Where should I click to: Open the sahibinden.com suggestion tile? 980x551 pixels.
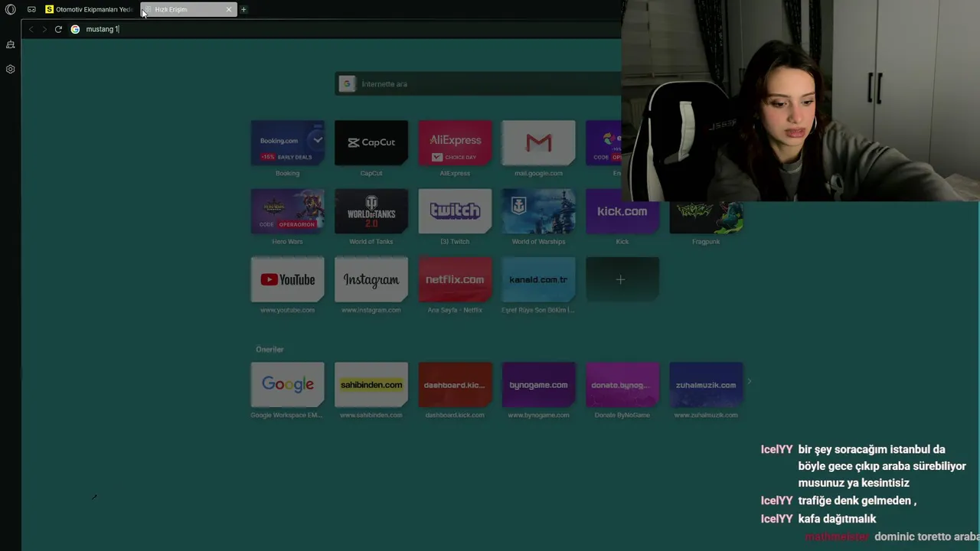point(371,384)
